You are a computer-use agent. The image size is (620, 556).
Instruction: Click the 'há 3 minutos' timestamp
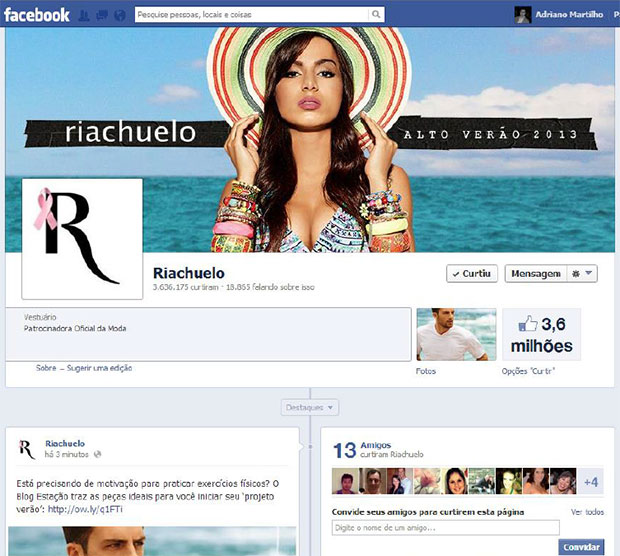click(x=66, y=454)
